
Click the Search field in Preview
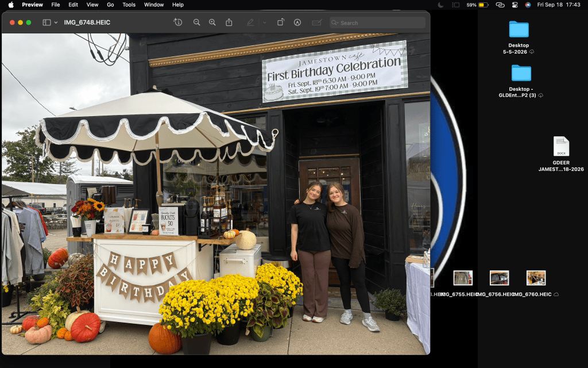(378, 22)
